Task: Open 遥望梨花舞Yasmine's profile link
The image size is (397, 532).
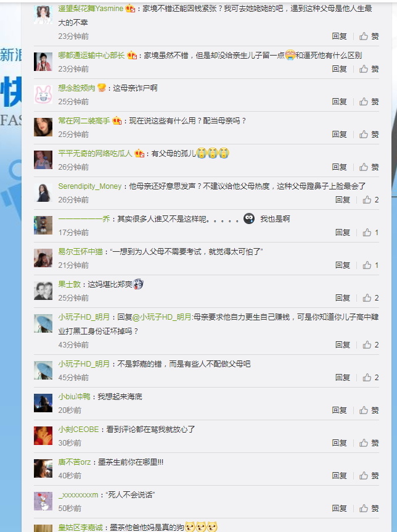Action: 91,9
